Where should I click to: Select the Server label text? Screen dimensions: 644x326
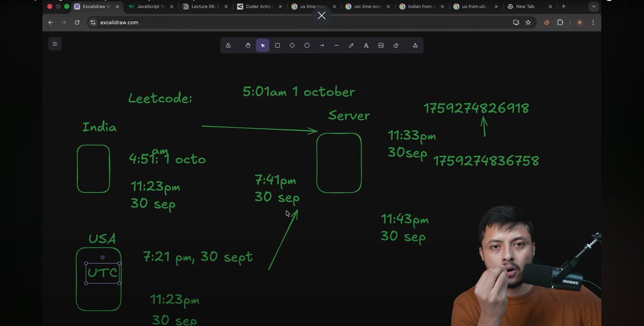349,115
